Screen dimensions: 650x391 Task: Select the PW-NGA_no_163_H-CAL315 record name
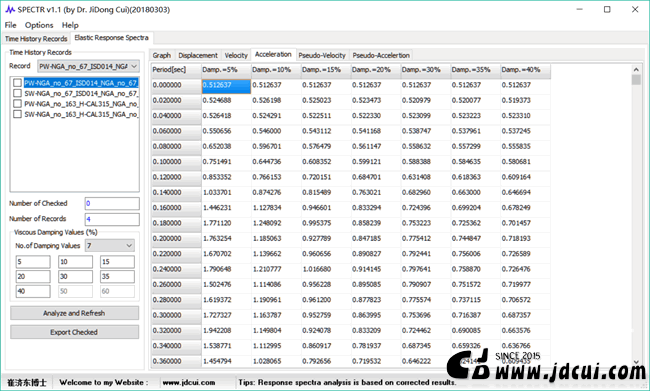coord(81,104)
